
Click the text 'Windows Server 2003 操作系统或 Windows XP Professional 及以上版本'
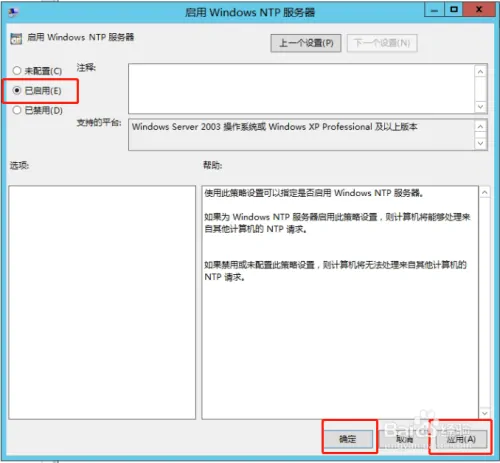pos(274,127)
